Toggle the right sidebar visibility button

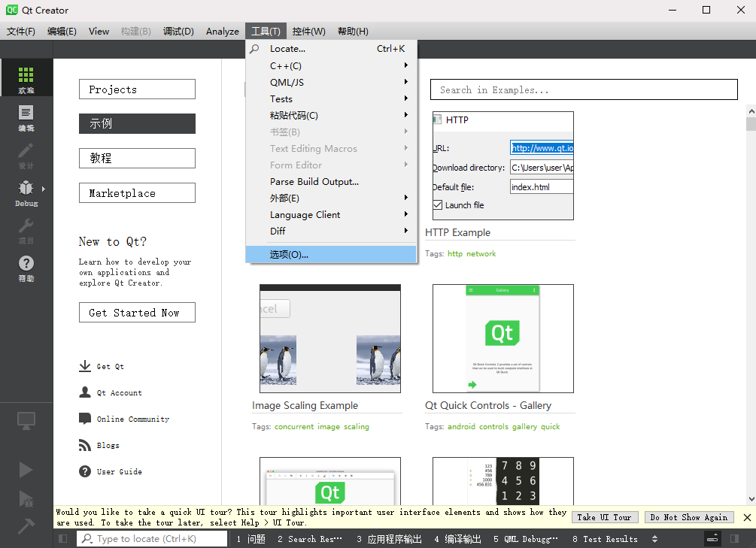pyautogui.click(x=734, y=539)
